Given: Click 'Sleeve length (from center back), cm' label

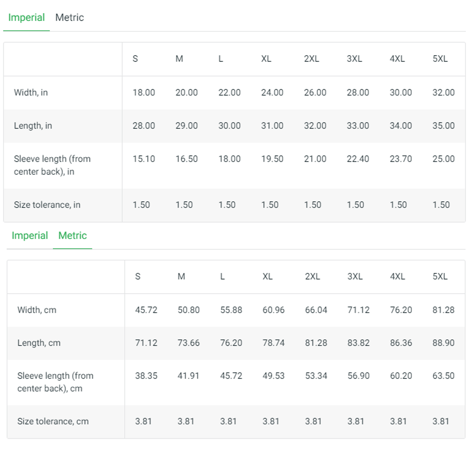Looking at the screenshot, I should 55,382.
